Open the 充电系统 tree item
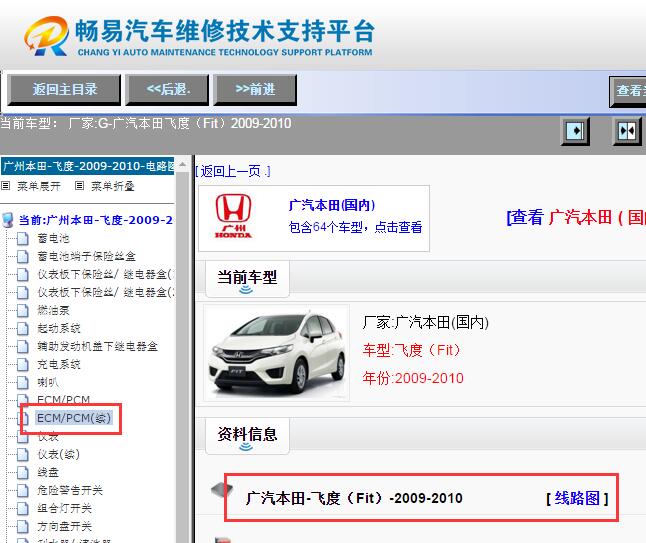Image resolution: width=646 pixels, height=543 pixels. [59, 364]
